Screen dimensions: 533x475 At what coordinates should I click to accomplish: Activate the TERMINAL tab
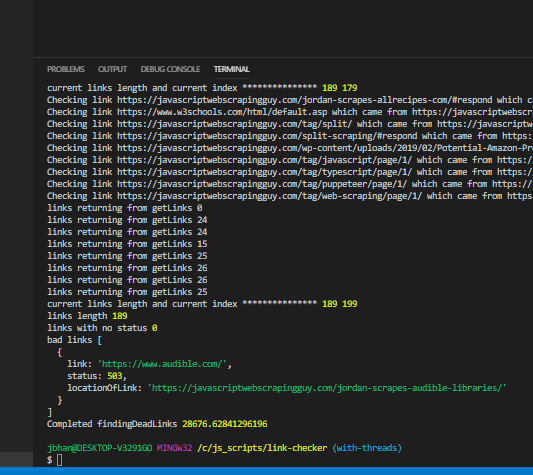click(231, 69)
